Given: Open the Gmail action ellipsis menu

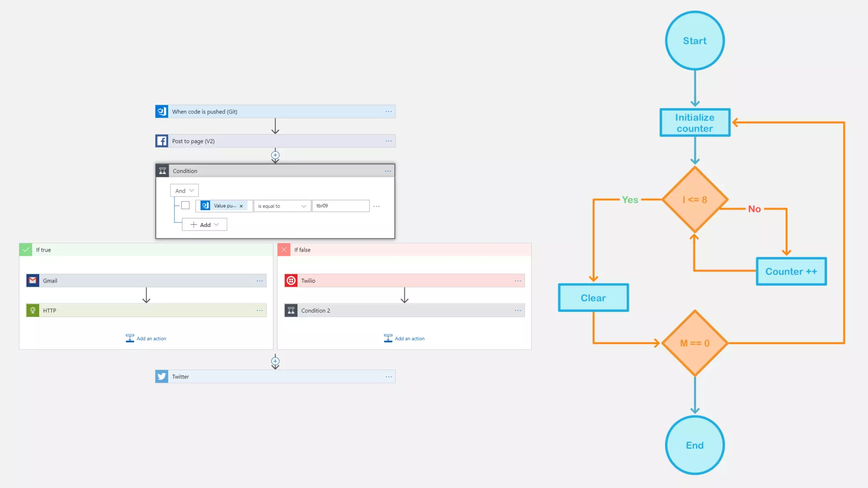Looking at the screenshot, I should click(259, 281).
